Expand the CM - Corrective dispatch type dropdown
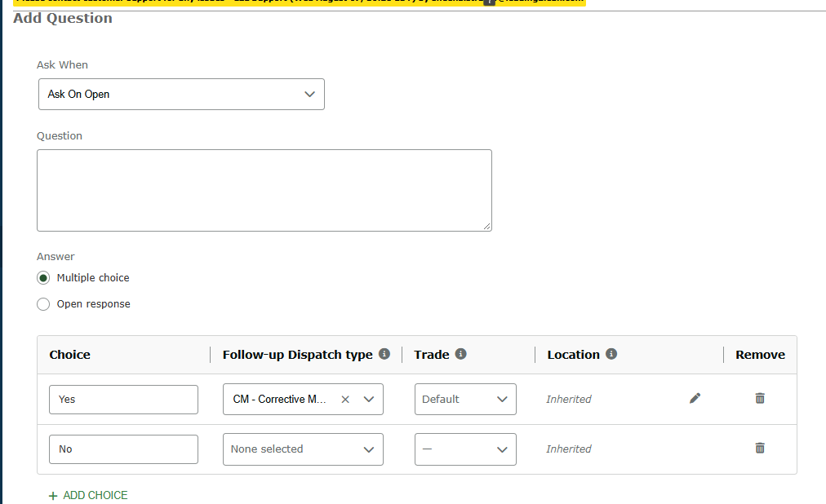 coord(369,400)
